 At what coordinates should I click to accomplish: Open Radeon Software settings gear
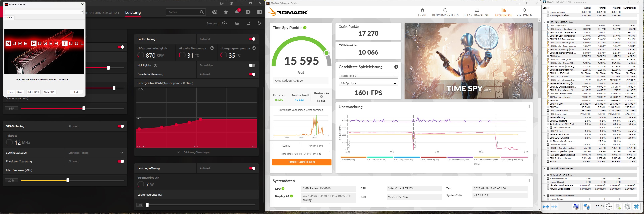pyautogui.click(x=248, y=12)
